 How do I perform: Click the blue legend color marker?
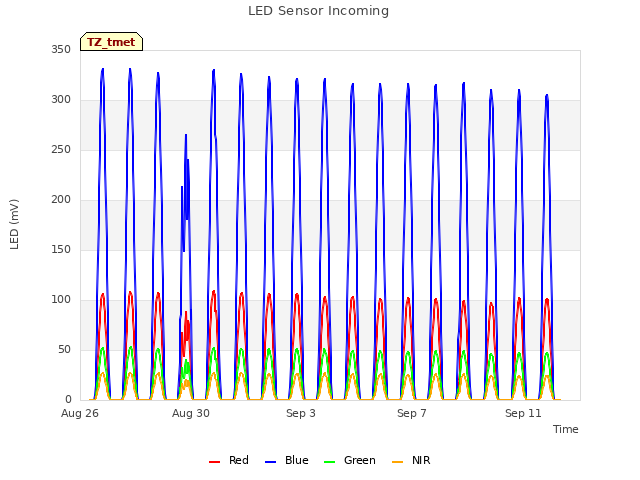tap(271, 462)
